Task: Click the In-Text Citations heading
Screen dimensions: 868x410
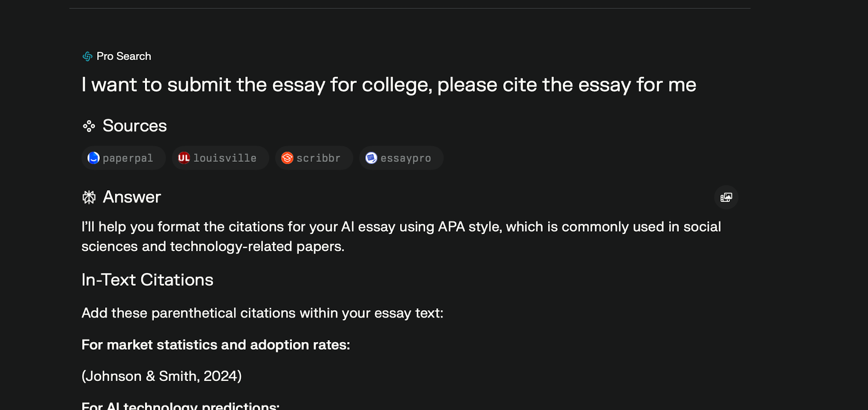Action: click(x=147, y=280)
